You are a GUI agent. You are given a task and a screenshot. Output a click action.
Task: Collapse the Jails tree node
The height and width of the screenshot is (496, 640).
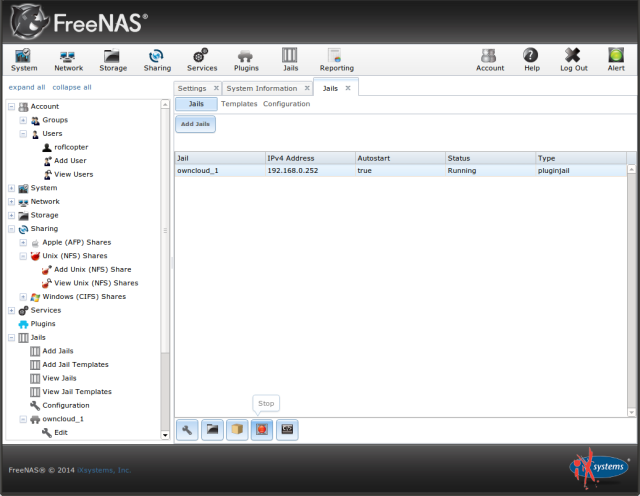tap(11, 338)
